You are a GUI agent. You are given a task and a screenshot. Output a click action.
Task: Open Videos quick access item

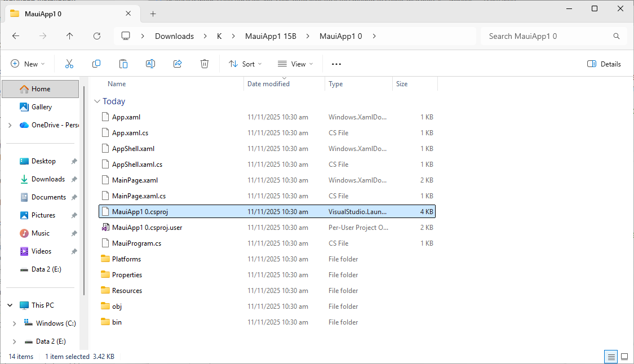[x=41, y=251]
